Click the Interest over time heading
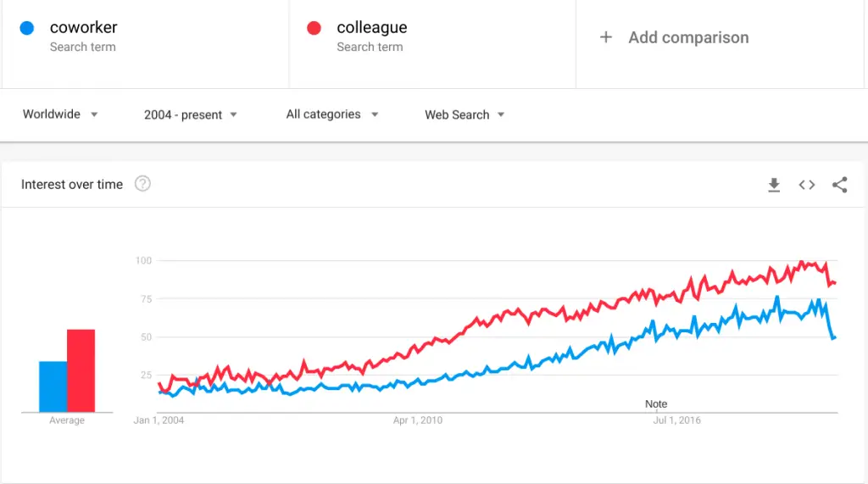The width and height of the screenshot is (868, 484). coord(72,185)
